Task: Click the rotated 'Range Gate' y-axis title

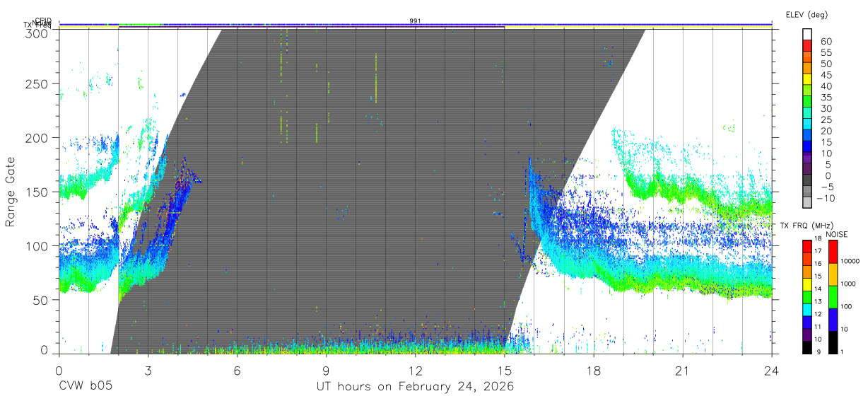Action: [x=11, y=193]
